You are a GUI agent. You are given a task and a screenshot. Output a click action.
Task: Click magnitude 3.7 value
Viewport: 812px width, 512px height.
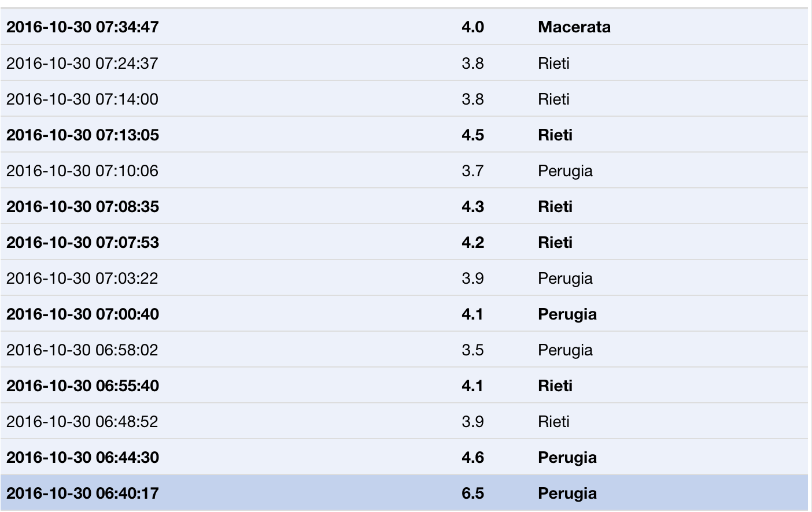click(473, 171)
